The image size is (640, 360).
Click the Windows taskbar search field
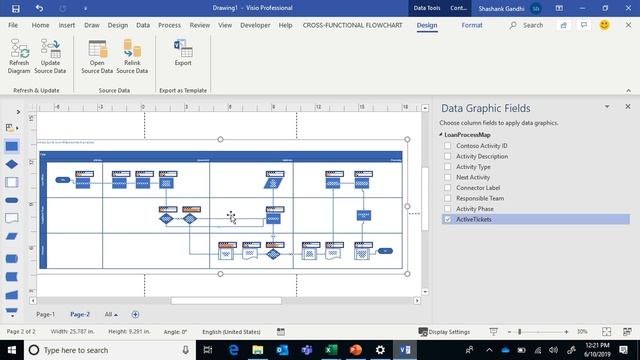109,350
